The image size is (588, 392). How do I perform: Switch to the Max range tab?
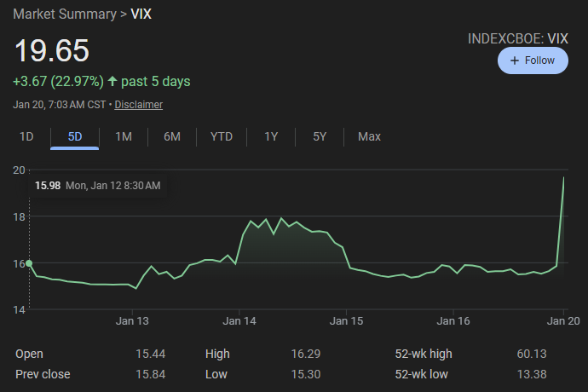(x=369, y=136)
